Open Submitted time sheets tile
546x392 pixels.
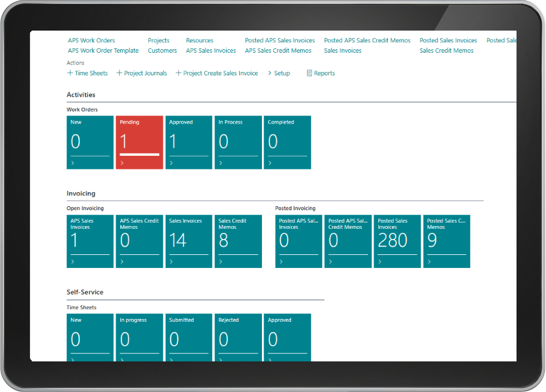pos(189,338)
